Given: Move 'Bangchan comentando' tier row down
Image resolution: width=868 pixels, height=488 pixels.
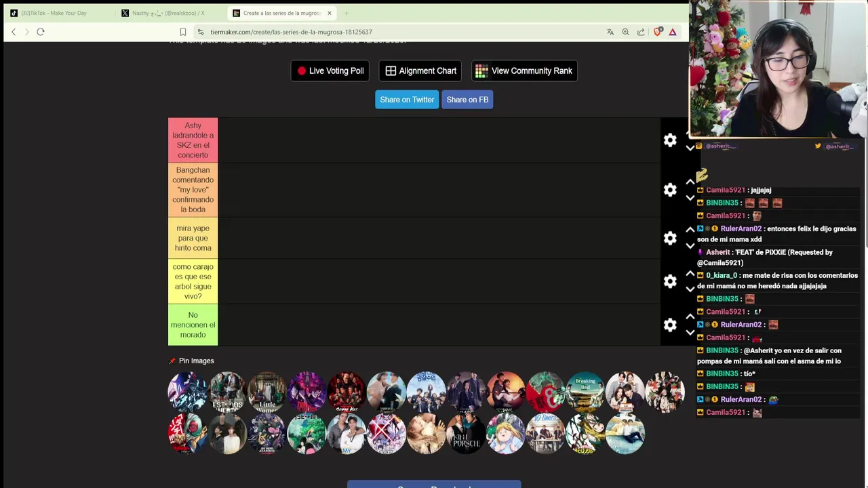Looking at the screenshot, I should (690, 198).
